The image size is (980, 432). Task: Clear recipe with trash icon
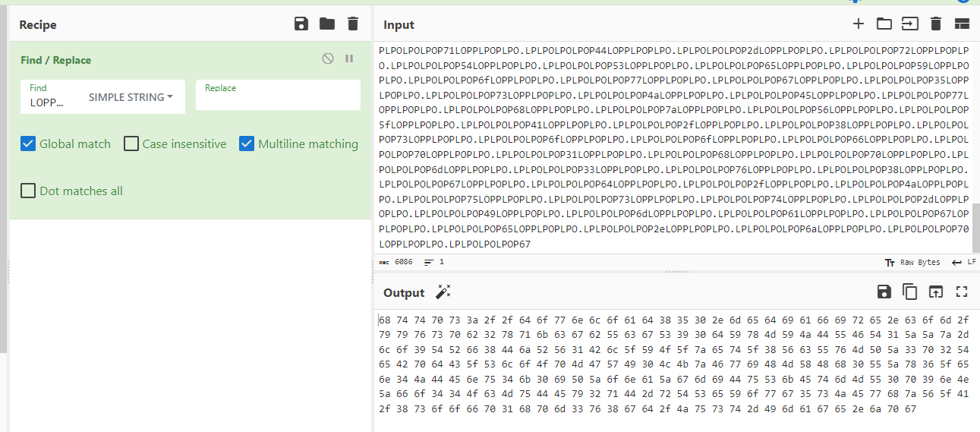pyautogui.click(x=352, y=24)
